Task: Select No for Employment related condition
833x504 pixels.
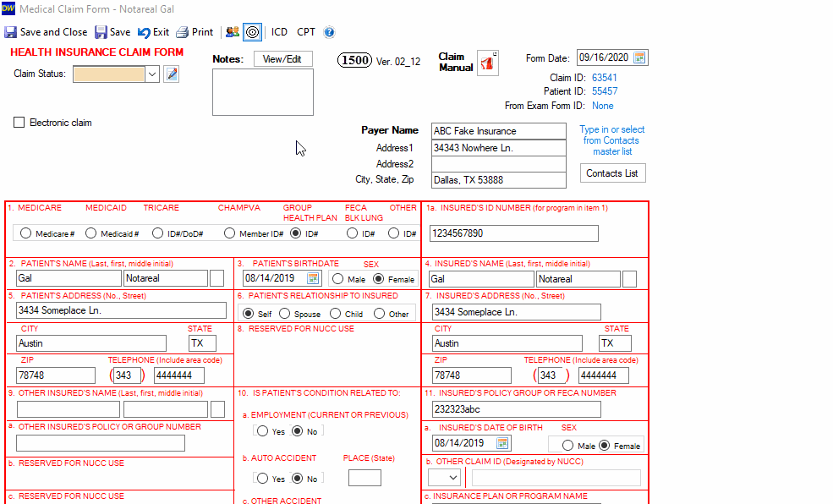Action: [298, 431]
